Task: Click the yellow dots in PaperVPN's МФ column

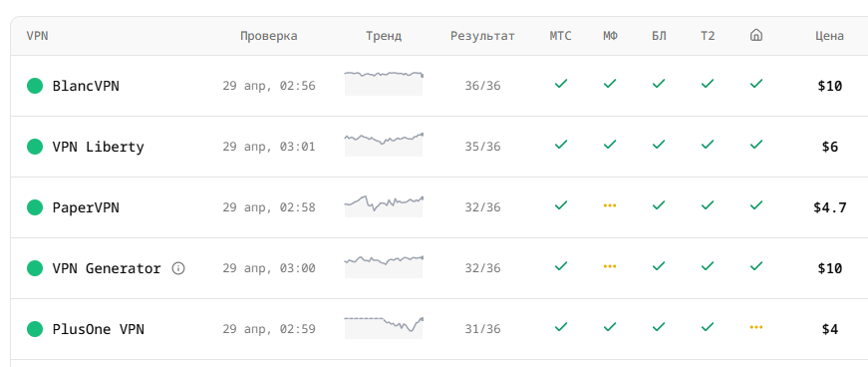Action: [610, 205]
